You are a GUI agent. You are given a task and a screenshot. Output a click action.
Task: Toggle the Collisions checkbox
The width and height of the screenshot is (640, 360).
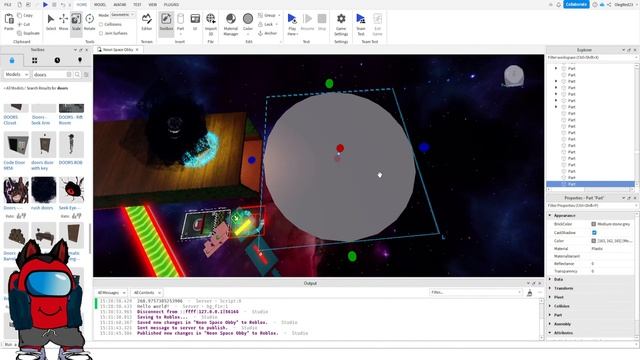(101, 24)
